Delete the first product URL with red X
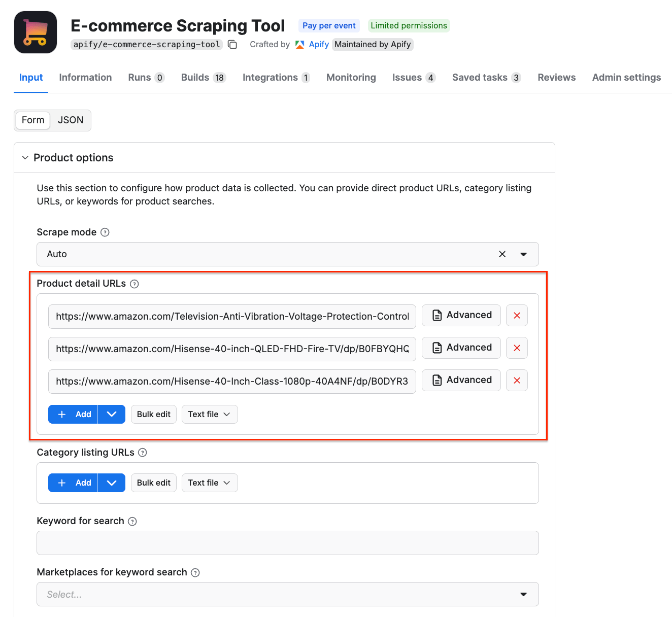 tap(517, 315)
